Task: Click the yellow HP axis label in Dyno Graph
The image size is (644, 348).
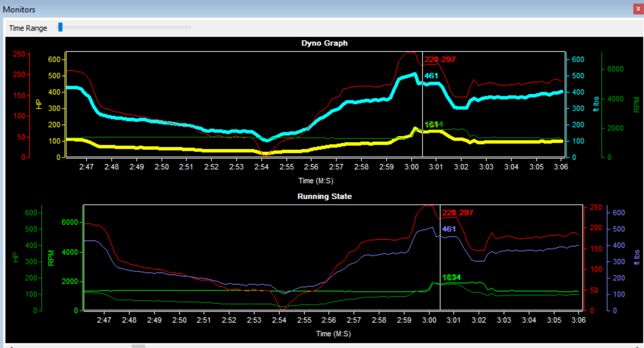Action: (x=39, y=104)
